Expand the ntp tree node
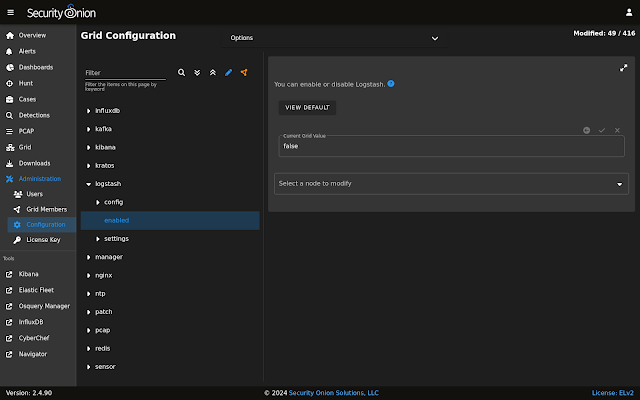Viewport: 640px width, 400px height. point(88,294)
